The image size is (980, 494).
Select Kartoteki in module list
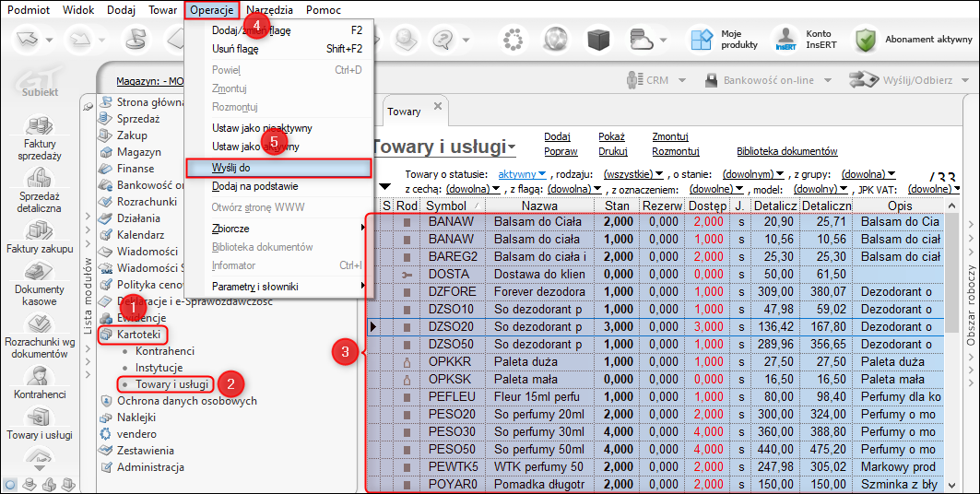click(139, 335)
